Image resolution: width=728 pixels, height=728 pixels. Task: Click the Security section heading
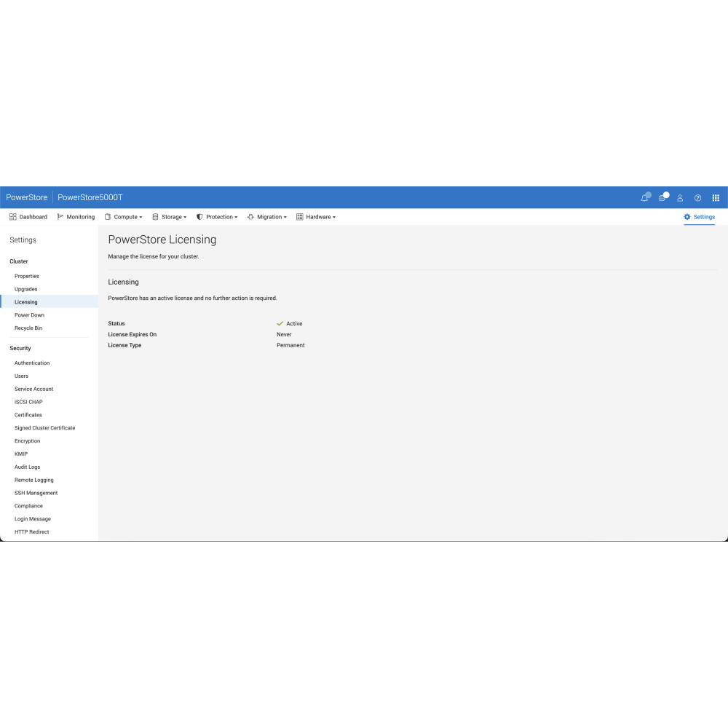[x=20, y=348]
